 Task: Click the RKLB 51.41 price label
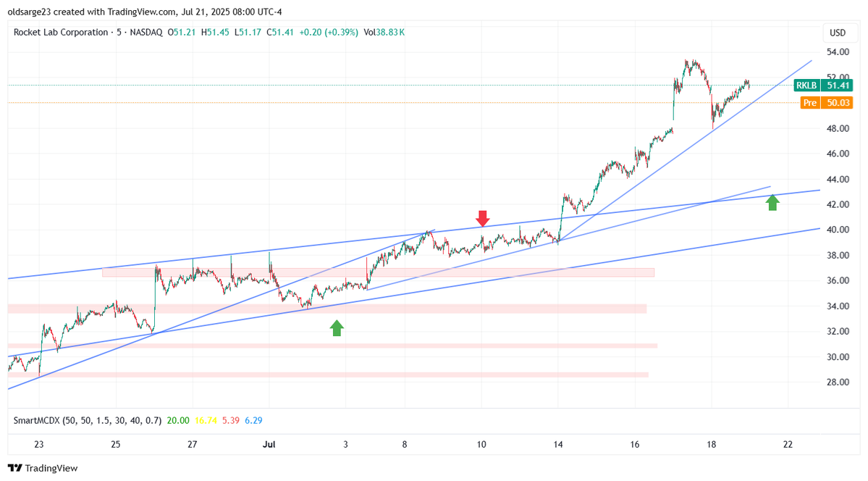click(x=823, y=85)
